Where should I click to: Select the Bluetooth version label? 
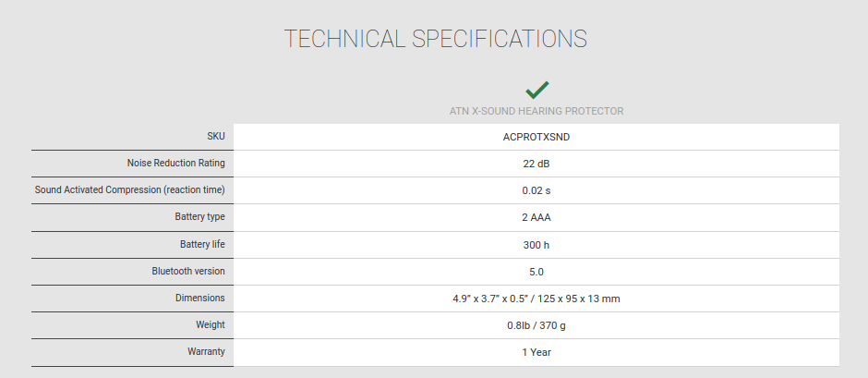188,271
